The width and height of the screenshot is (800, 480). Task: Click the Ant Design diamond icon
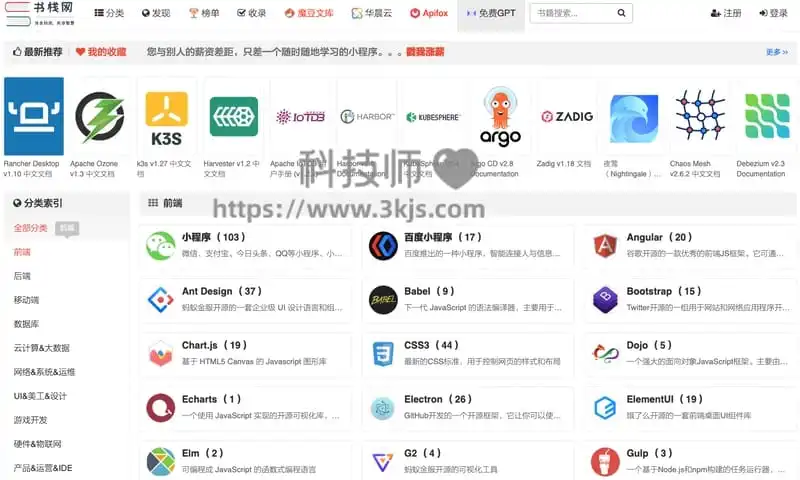161,299
